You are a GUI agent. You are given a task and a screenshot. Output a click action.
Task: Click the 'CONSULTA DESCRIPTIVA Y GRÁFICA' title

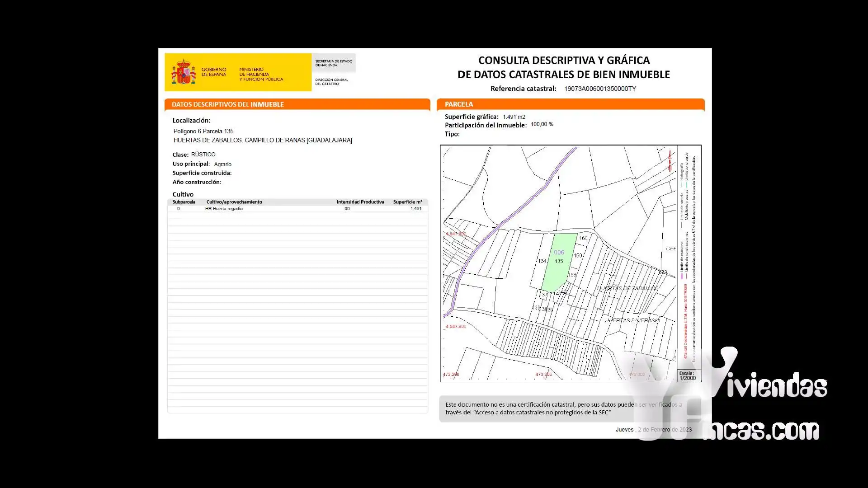tap(564, 60)
